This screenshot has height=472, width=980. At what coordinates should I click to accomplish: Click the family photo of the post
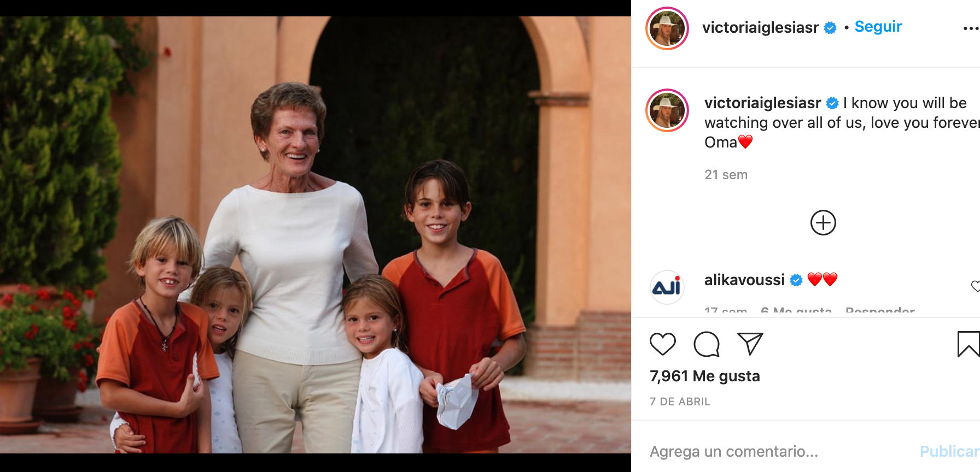[316, 235]
